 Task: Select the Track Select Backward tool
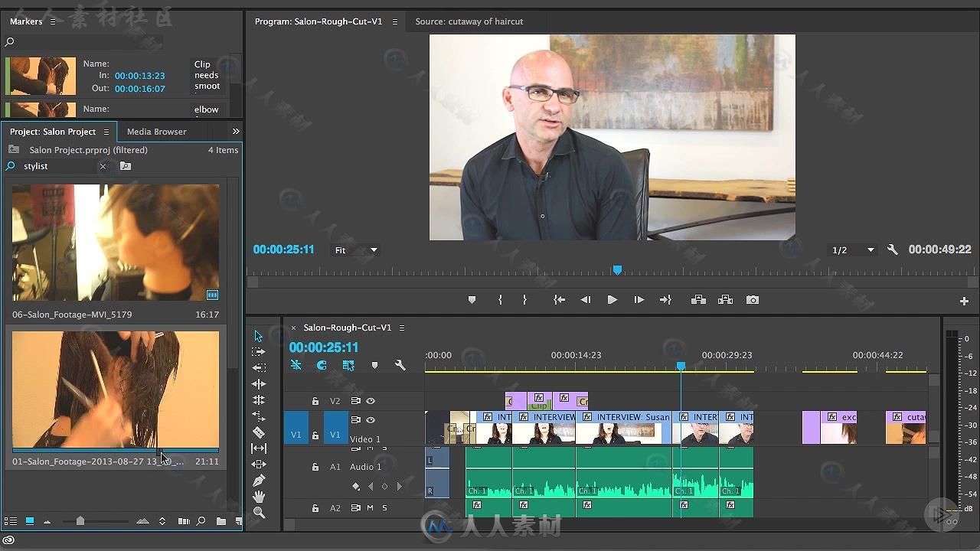(259, 368)
